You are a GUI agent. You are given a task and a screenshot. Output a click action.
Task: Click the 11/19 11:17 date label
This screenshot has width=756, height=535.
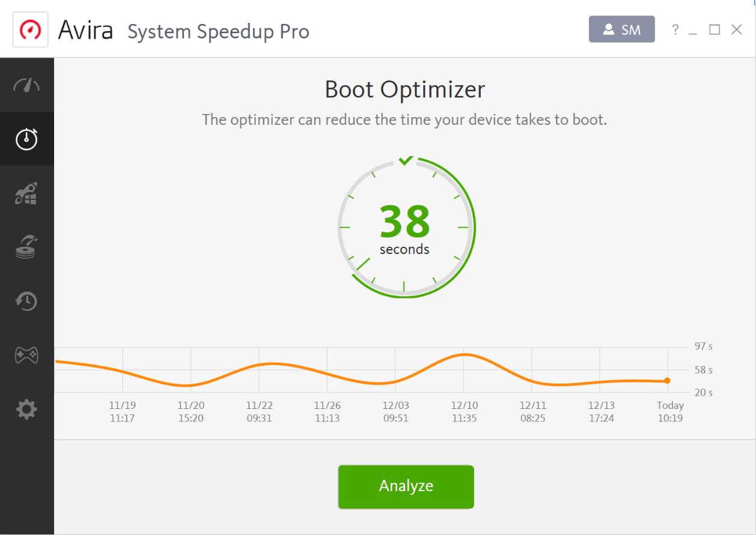[x=122, y=411]
